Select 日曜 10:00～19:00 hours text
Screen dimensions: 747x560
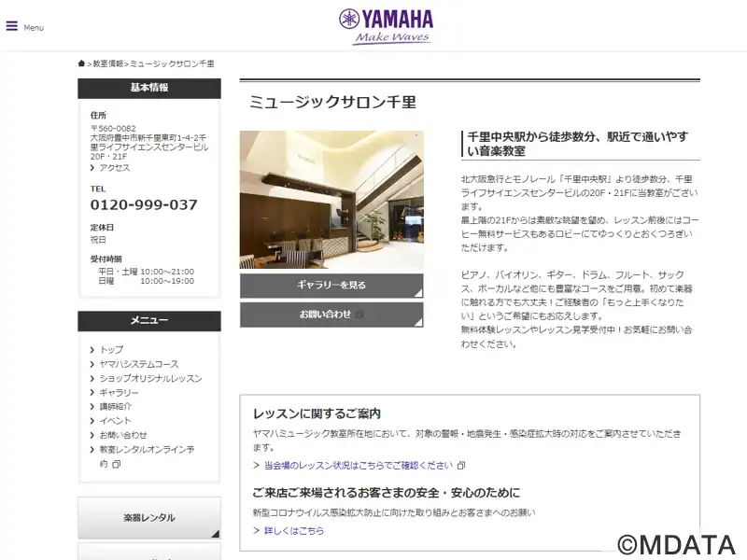click(147, 281)
